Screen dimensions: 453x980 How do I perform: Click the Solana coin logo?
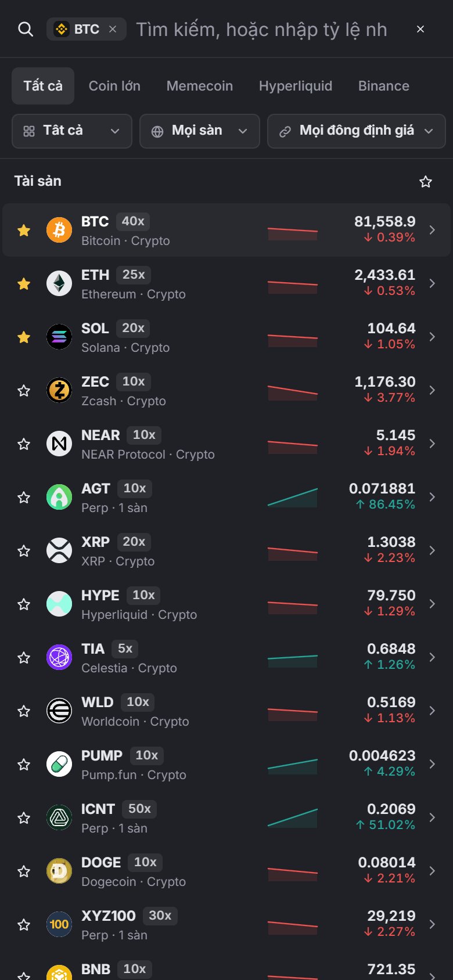[59, 337]
